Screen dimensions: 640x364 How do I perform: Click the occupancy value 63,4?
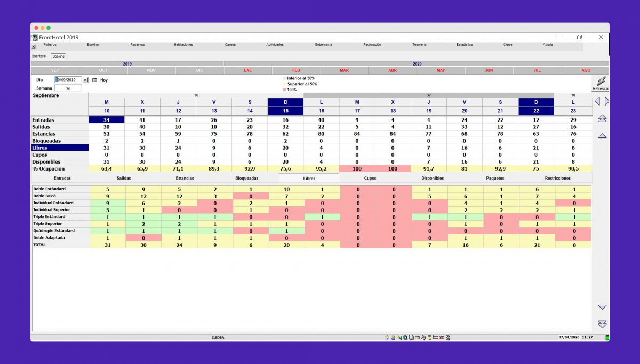tap(107, 168)
